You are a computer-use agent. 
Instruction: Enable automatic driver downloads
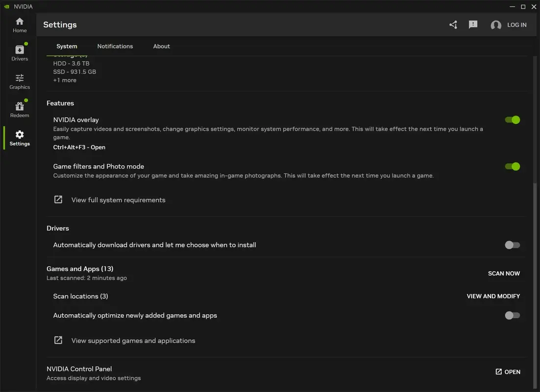512,245
